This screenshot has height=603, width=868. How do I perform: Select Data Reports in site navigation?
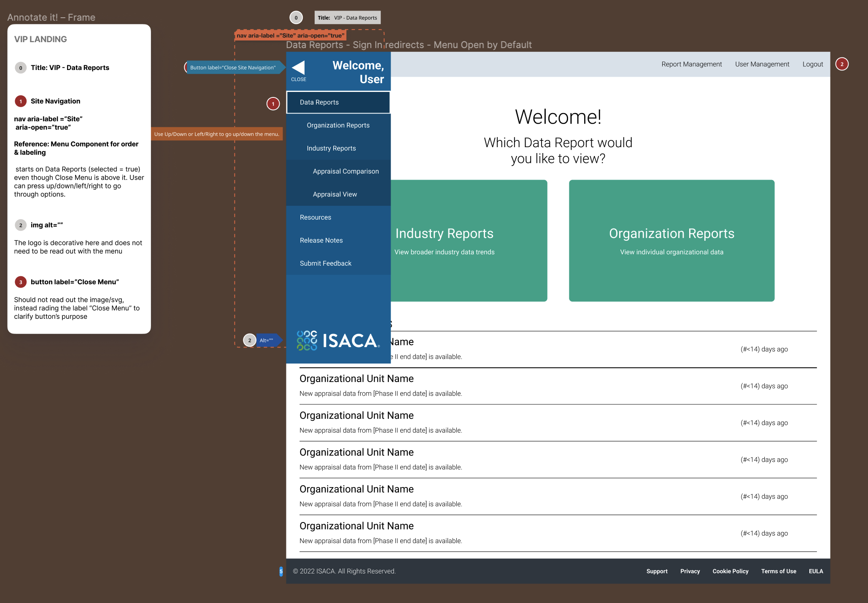coord(319,102)
